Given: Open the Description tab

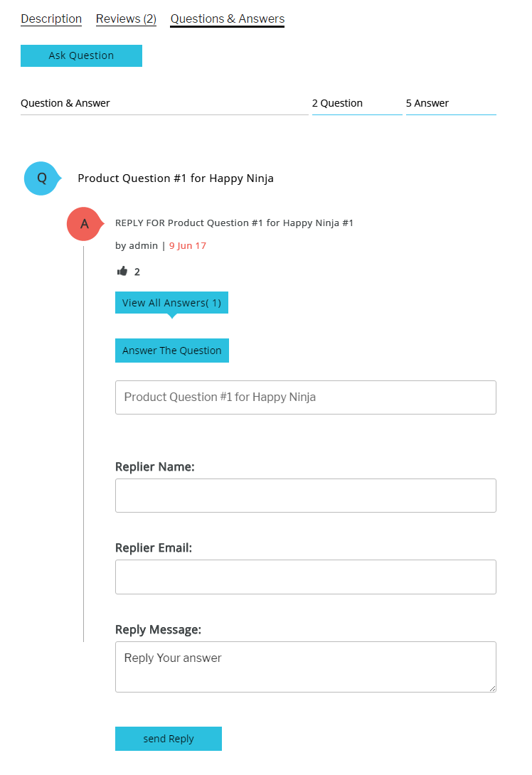Looking at the screenshot, I should (x=51, y=18).
